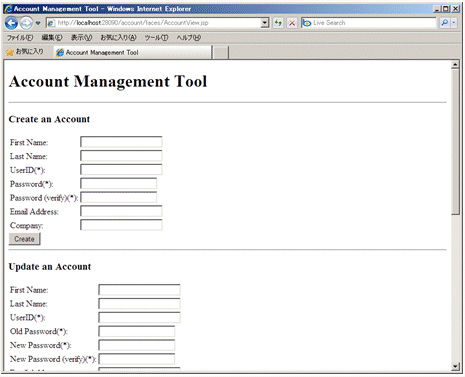Screen dimensions: 465x377
Task: Open the 編集(E) menu
Action: point(52,38)
